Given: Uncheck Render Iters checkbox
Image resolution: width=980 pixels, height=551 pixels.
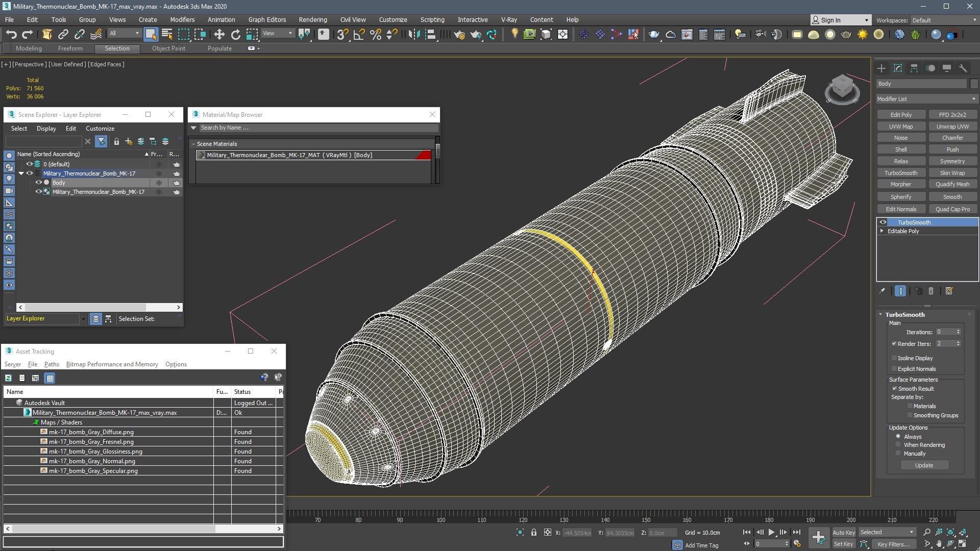Looking at the screenshot, I should [894, 344].
